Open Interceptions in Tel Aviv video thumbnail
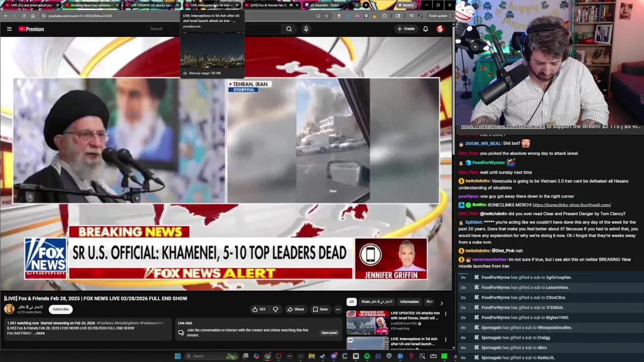 click(x=367, y=343)
